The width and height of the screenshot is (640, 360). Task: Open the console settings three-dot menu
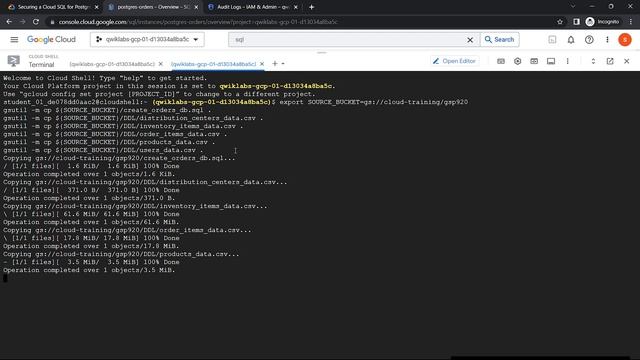click(x=607, y=40)
